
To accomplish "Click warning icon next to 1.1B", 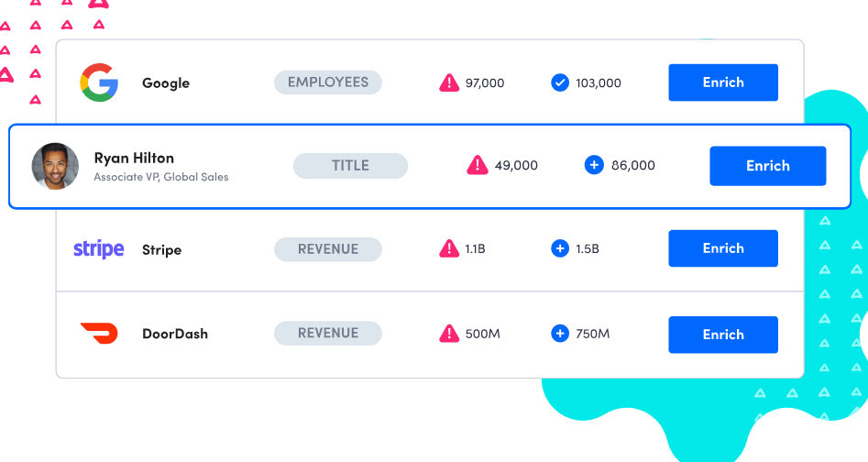I will (449, 249).
